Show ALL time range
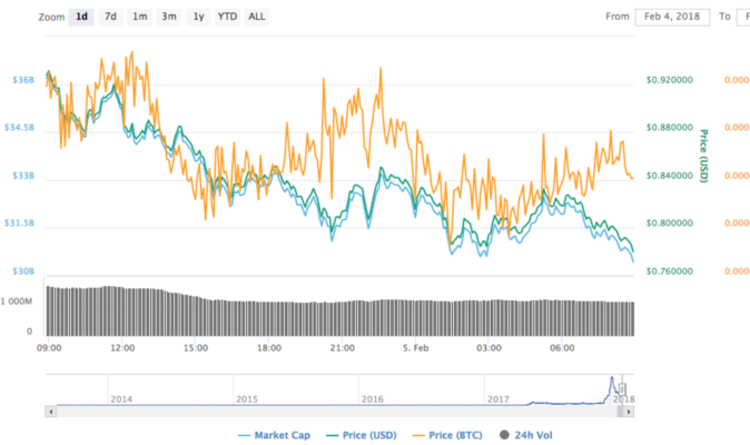The height and width of the screenshot is (445, 750). point(257,16)
